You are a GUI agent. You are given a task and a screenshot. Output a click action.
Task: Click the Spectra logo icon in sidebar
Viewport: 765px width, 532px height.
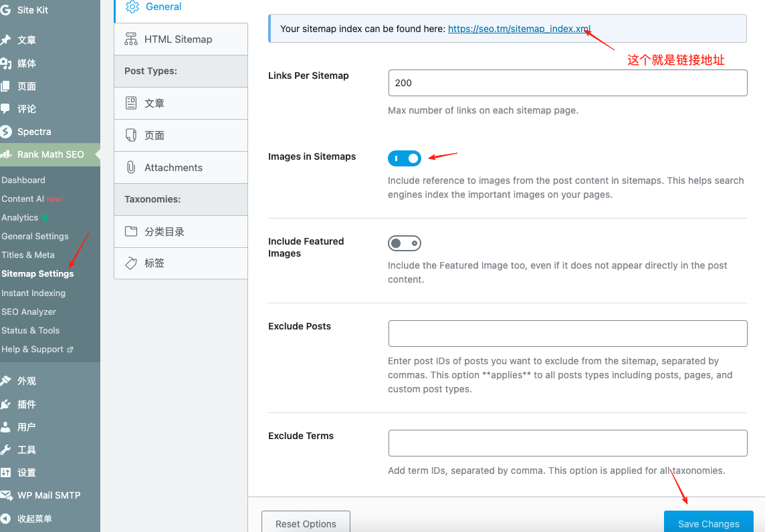click(x=6, y=132)
